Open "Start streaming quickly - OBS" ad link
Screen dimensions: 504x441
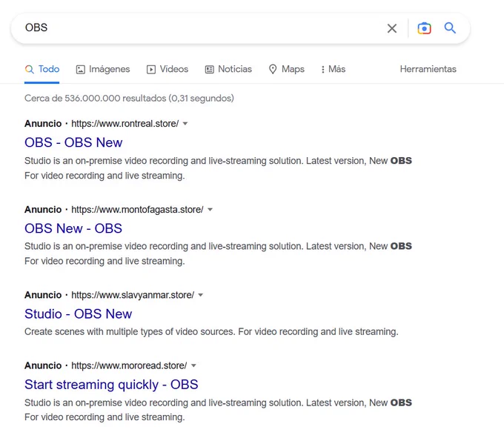click(111, 385)
